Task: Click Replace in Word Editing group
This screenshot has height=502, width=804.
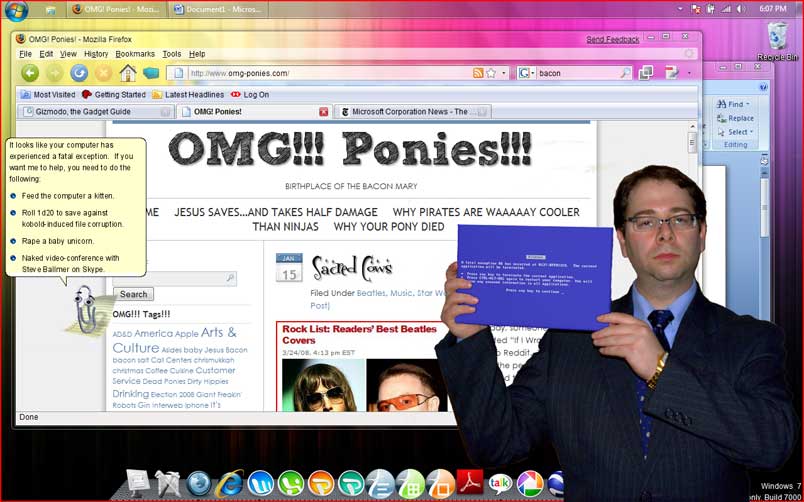Action: 736,118
